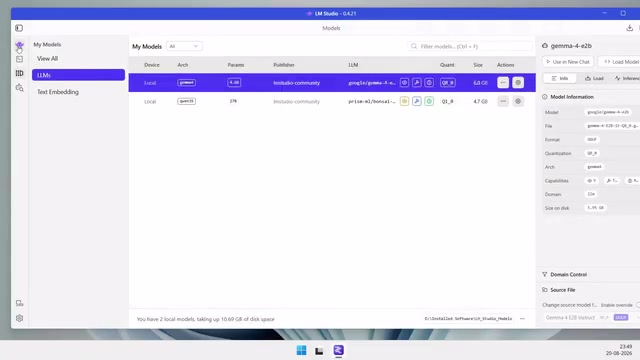Click the magnifier icon in the filter box
This screenshot has width=640, height=360.
coord(414,46)
